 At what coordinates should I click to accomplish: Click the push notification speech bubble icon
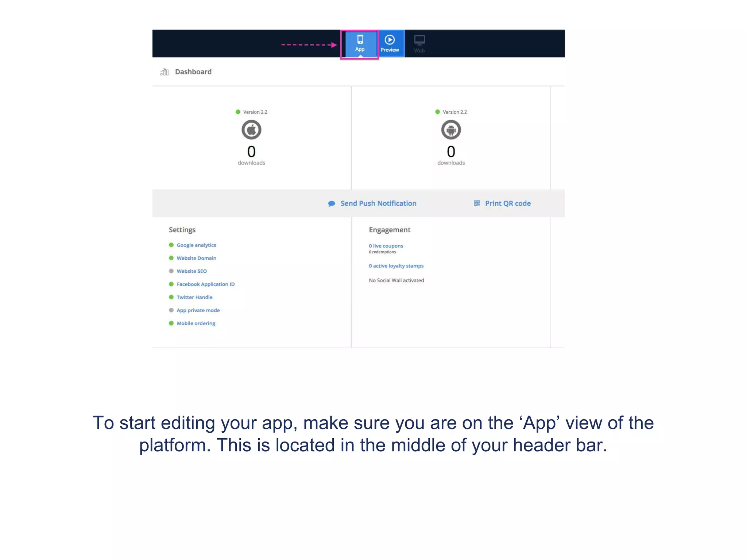[x=332, y=204]
